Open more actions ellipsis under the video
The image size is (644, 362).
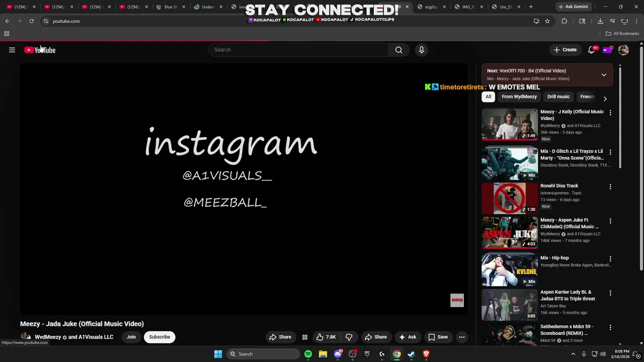pyautogui.click(x=461, y=337)
